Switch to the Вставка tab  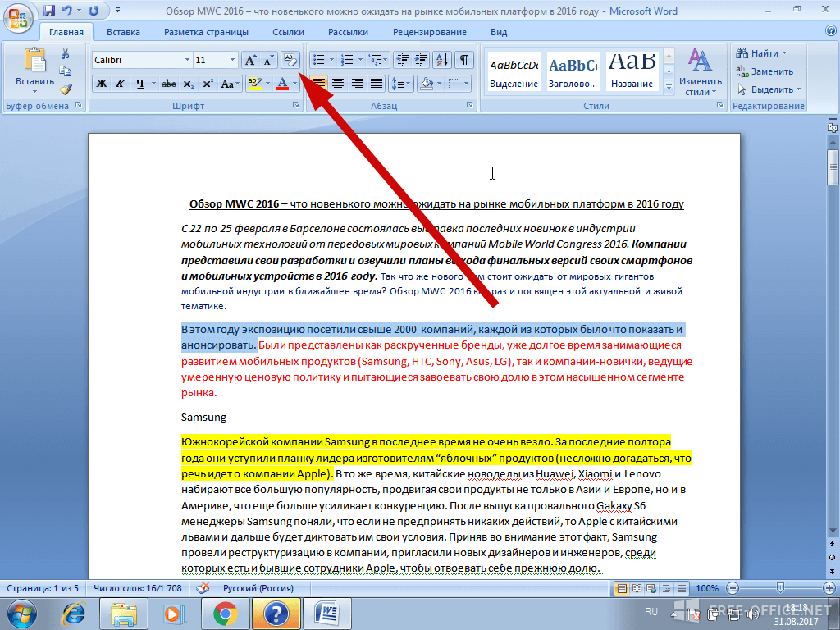(x=123, y=32)
